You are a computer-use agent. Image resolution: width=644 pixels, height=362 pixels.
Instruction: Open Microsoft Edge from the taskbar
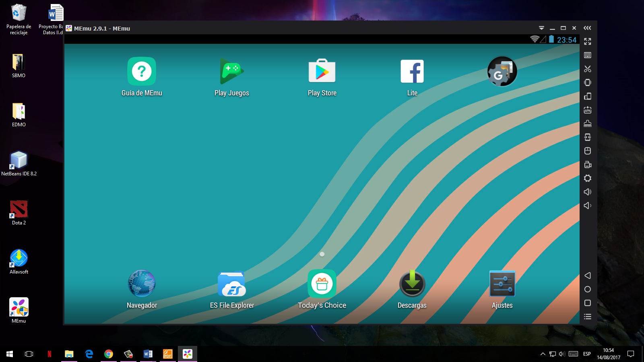(89, 354)
